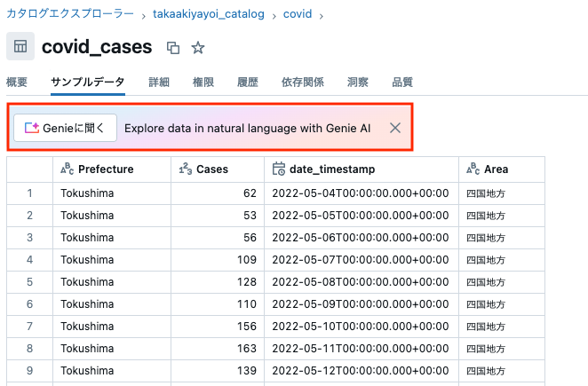Open Genieに聞く
Viewport: 588px width, 386px height.
[65, 128]
